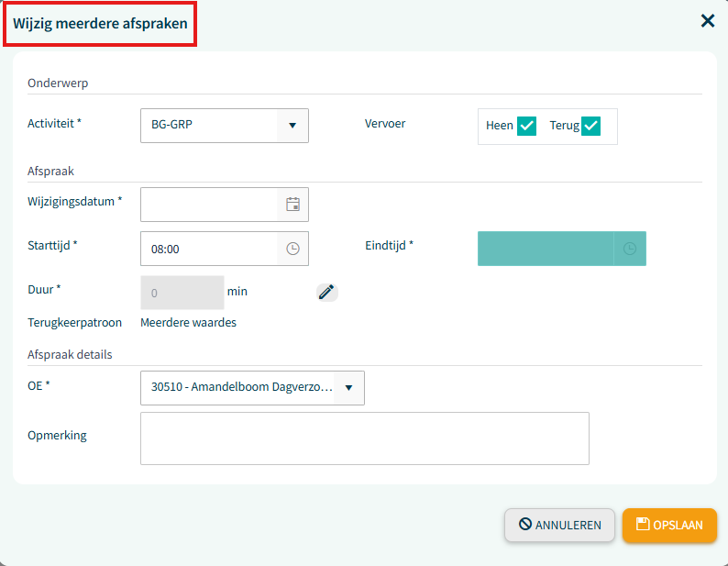The height and width of the screenshot is (566, 728).
Task: Open the BG-GRP activity combo box
Action: [225, 126]
